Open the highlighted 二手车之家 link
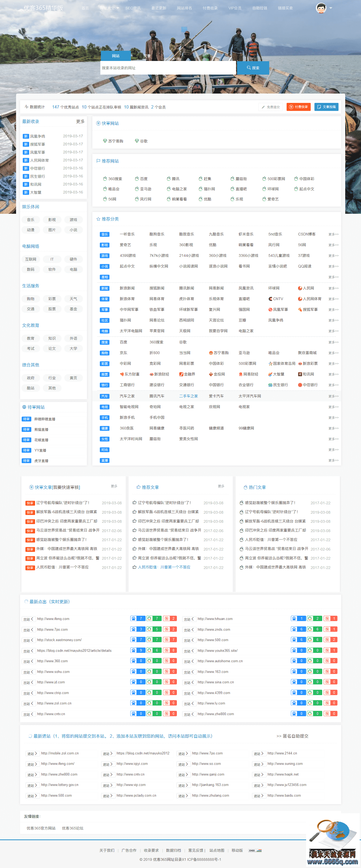 189,396
